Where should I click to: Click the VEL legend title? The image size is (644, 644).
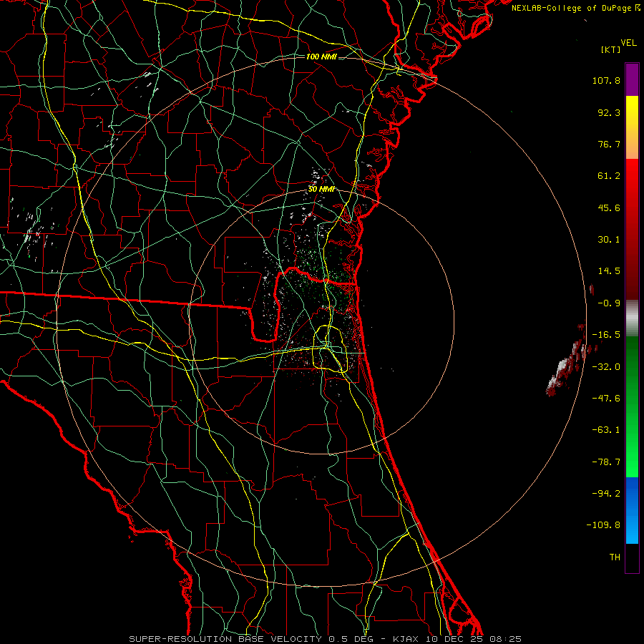(x=628, y=42)
